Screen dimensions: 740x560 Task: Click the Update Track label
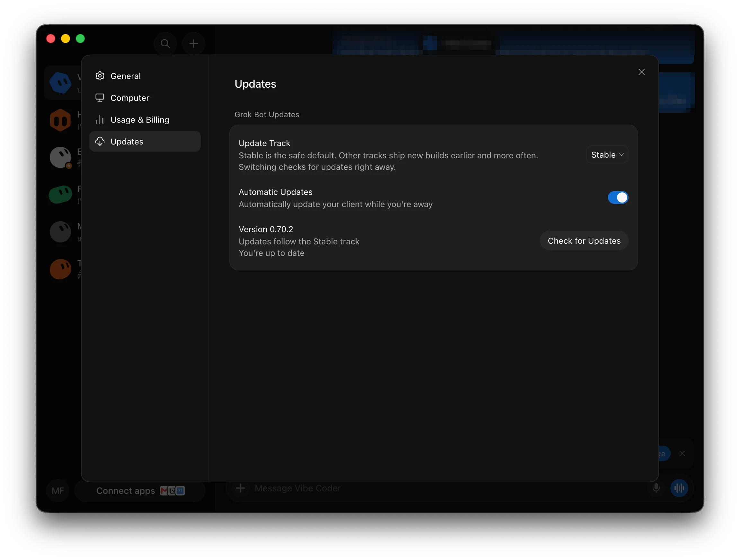pyautogui.click(x=264, y=143)
